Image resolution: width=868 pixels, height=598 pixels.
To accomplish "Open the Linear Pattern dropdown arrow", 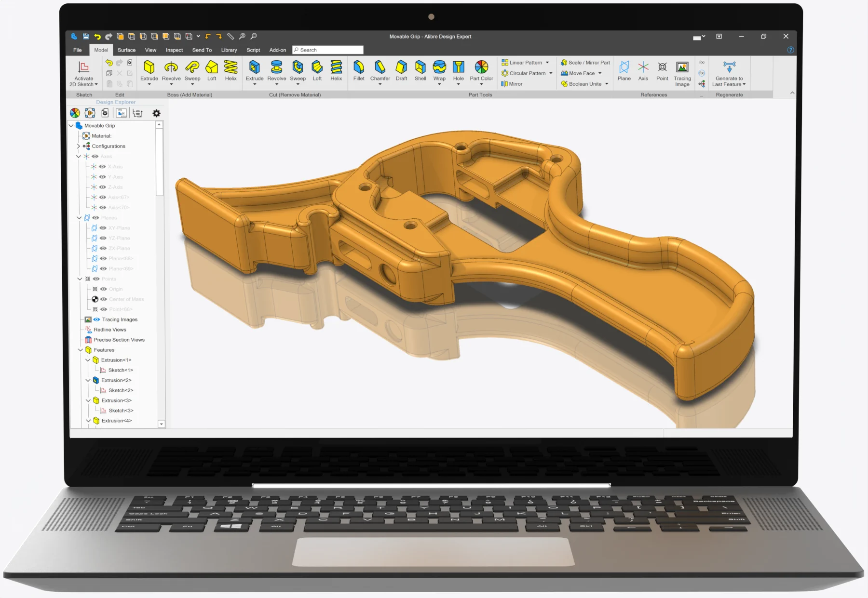I will coord(547,63).
